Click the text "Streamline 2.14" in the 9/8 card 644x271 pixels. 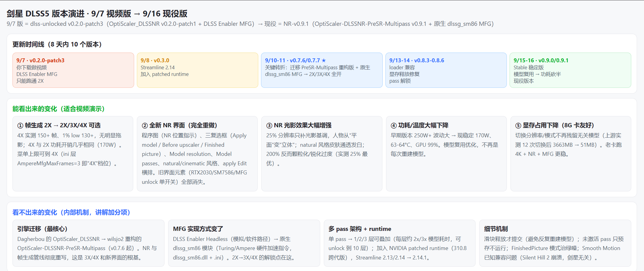tap(158, 67)
